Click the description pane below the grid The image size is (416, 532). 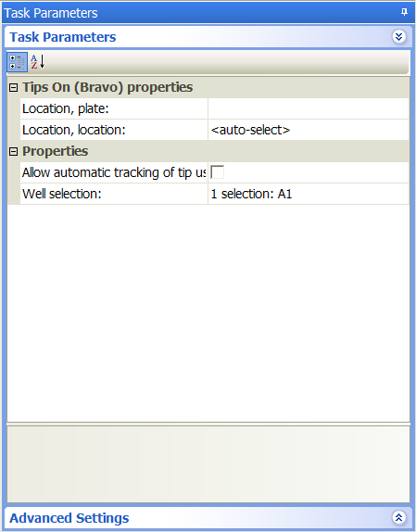[x=208, y=463]
